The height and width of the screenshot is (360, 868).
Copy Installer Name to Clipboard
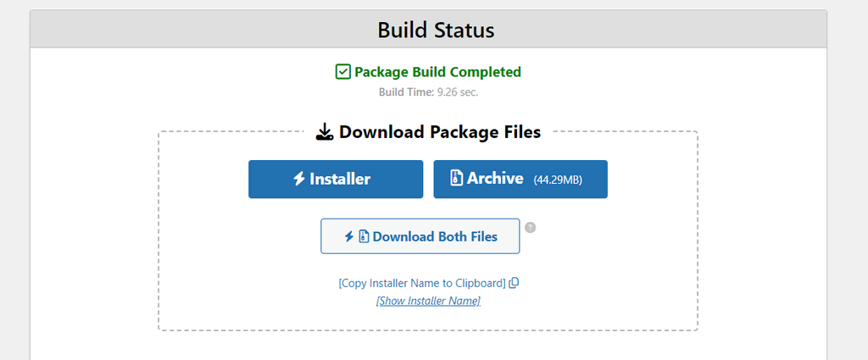click(422, 283)
